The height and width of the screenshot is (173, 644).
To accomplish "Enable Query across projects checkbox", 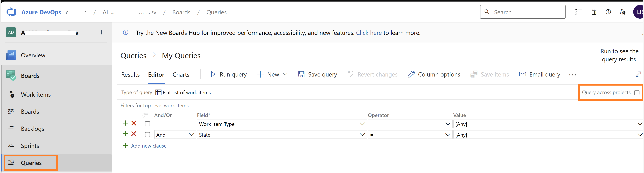I will click(x=637, y=93).
